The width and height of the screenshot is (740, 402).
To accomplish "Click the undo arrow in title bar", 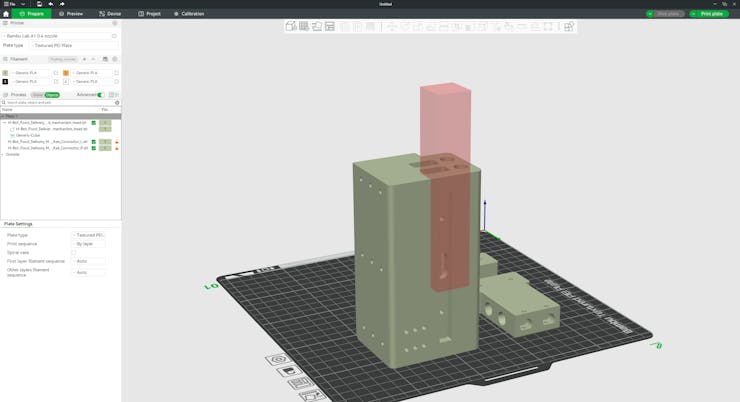I will pos(51,4).
